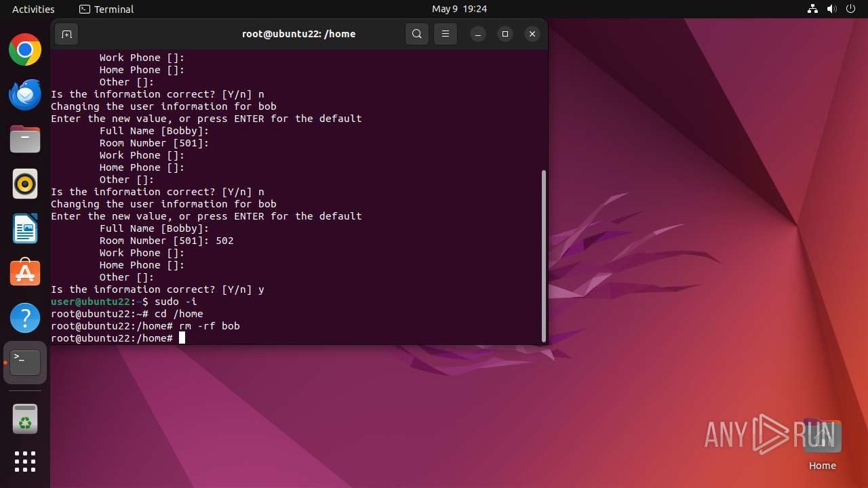The width and height of the screenshot is (868, 488).
Task: Click 'Room Number [501]: 502' line
Action: 167,241
